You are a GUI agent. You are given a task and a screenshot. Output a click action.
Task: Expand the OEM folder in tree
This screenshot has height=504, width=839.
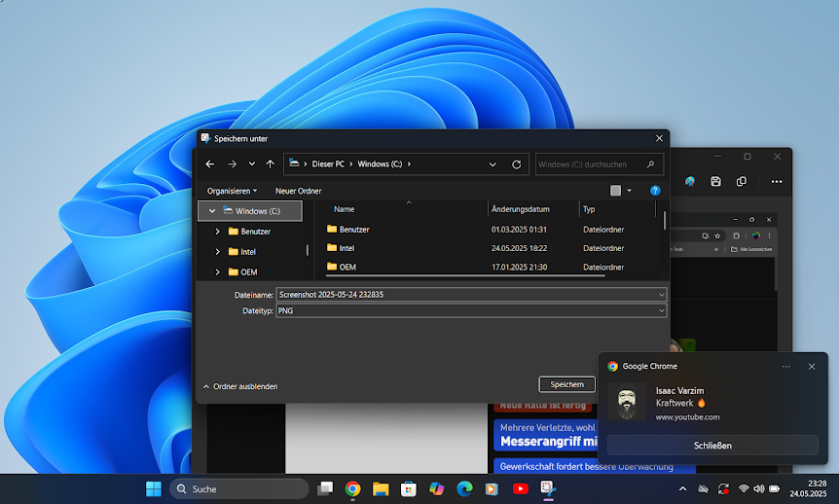[217, 272]
